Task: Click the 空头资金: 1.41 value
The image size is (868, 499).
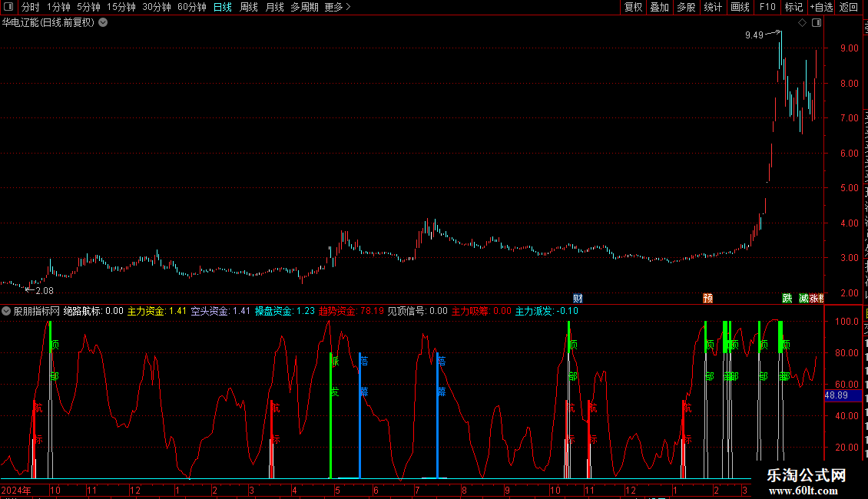Action: [220, 312]
